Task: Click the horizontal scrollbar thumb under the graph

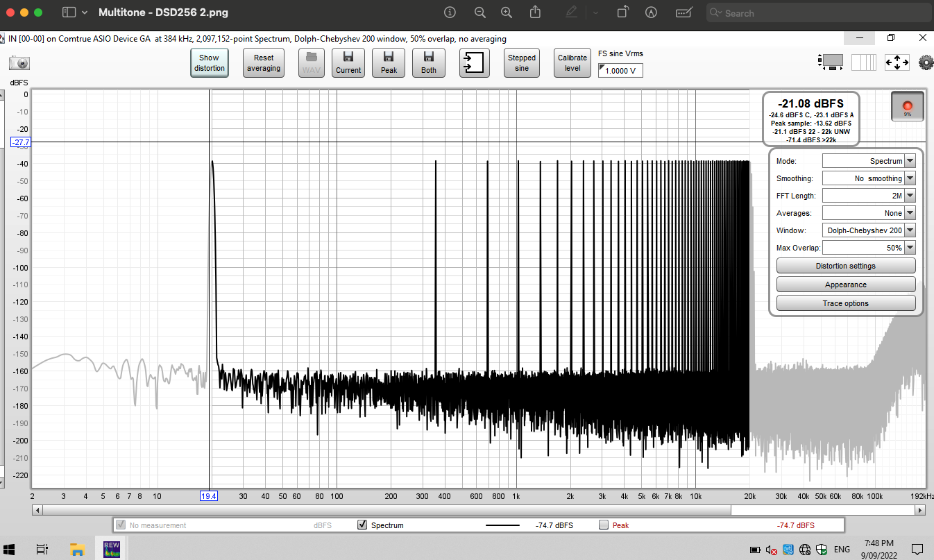Action: [x=386, y=510]
